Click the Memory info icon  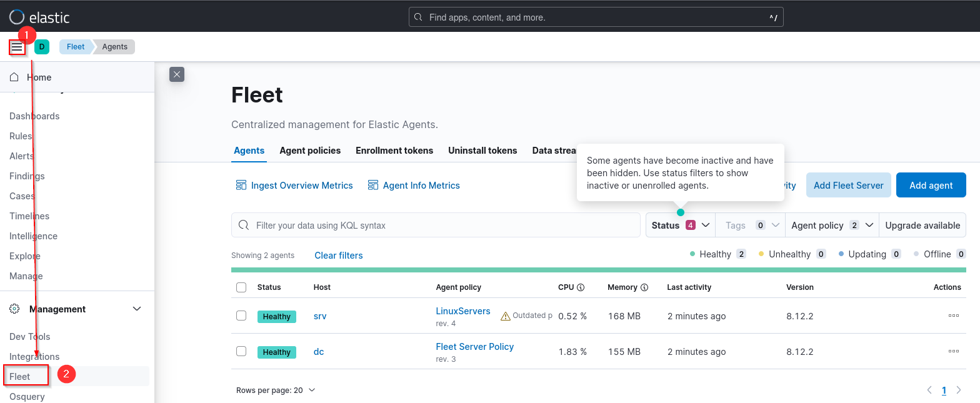coord(644,287)
